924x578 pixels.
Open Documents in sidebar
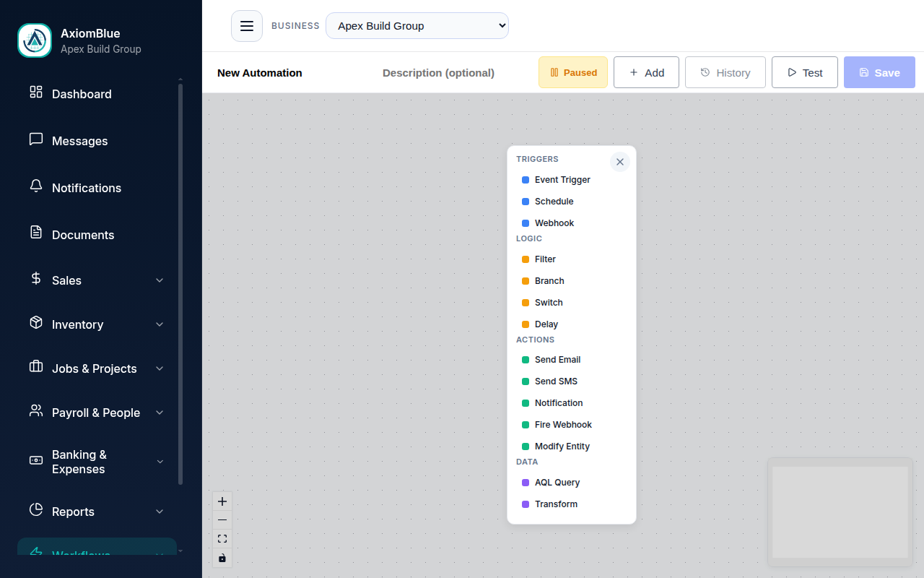click(x=97, y=235)
